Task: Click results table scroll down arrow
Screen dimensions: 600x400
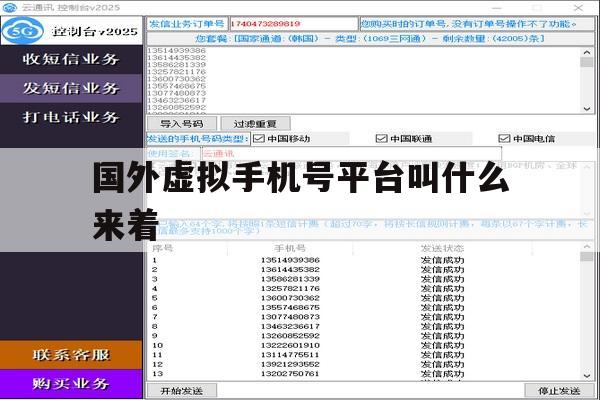Action: tap(587, 376)
